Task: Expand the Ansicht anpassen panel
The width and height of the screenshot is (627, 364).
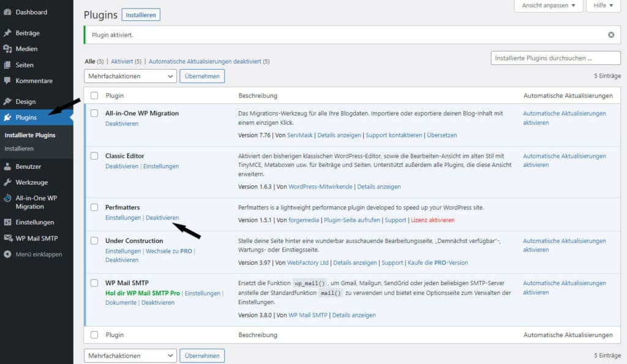Action: tap(548, 5)
